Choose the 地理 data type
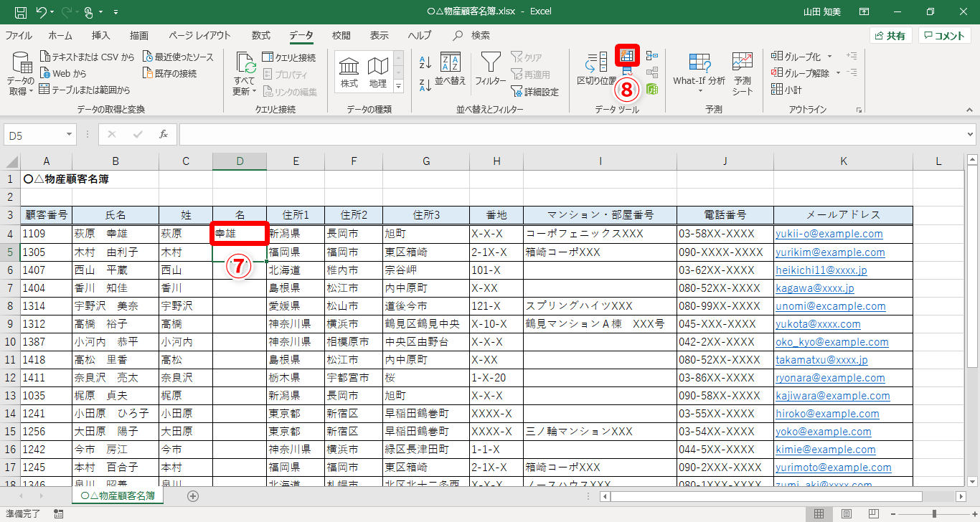The width and height of the screenshot is (980, 522). pyautogui.click(x=377, y=73)
